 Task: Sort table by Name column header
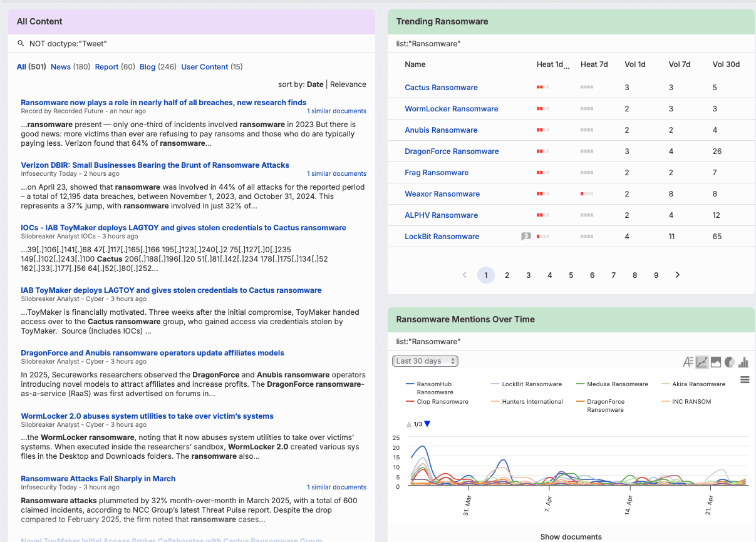(x=415, y=64)
